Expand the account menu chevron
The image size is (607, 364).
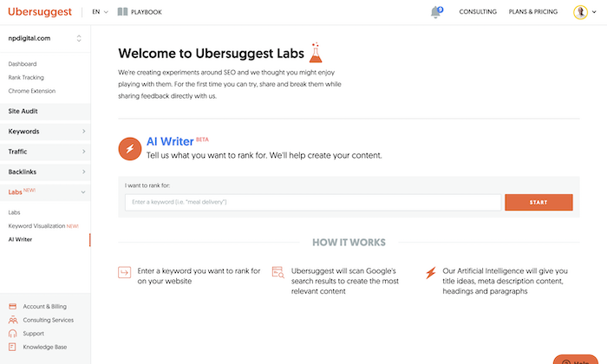coord(594,12)
